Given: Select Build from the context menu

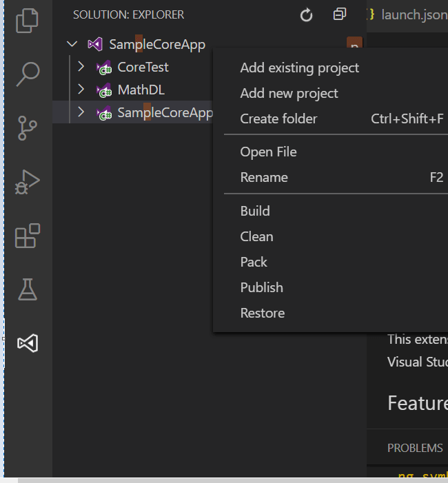Looking at the screenshot, I should (x=255, y=211).
